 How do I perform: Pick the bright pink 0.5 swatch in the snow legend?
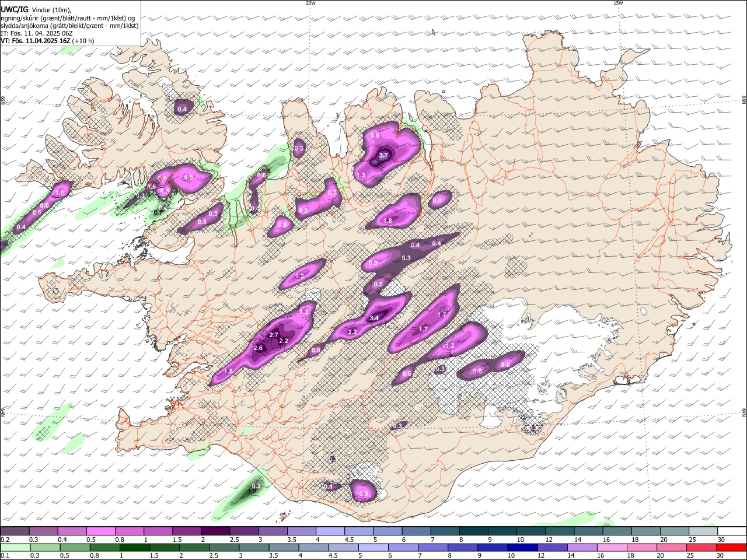100,531
